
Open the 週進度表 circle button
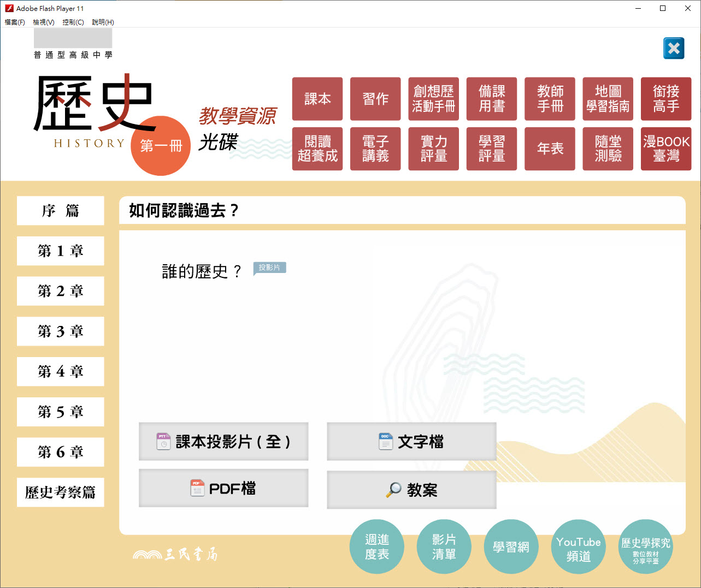click(377, 547)
